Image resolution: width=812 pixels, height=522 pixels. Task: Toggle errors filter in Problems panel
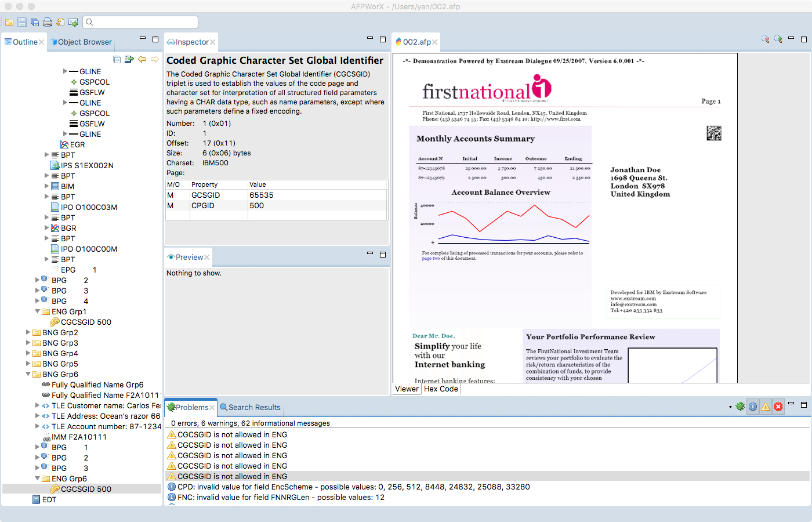pyautogui.click(x=778, y=407)
